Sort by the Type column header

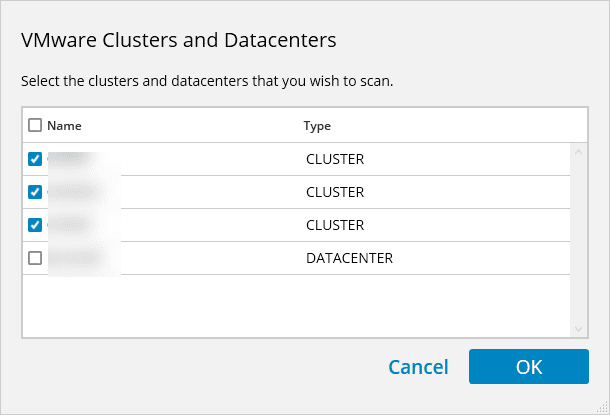point(317,126)
